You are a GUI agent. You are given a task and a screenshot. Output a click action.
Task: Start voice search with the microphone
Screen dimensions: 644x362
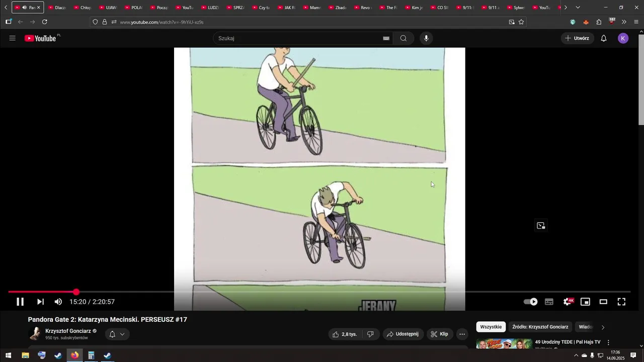click(426, 38)
